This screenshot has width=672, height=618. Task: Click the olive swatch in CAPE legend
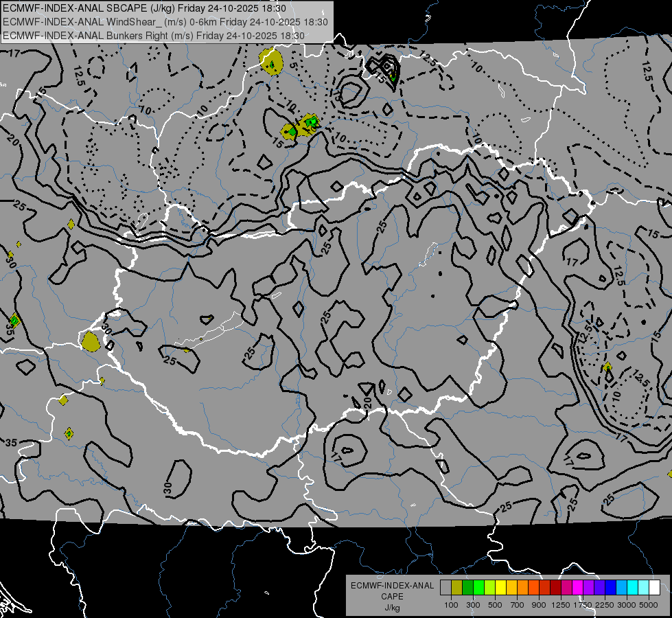pos(456,588)
